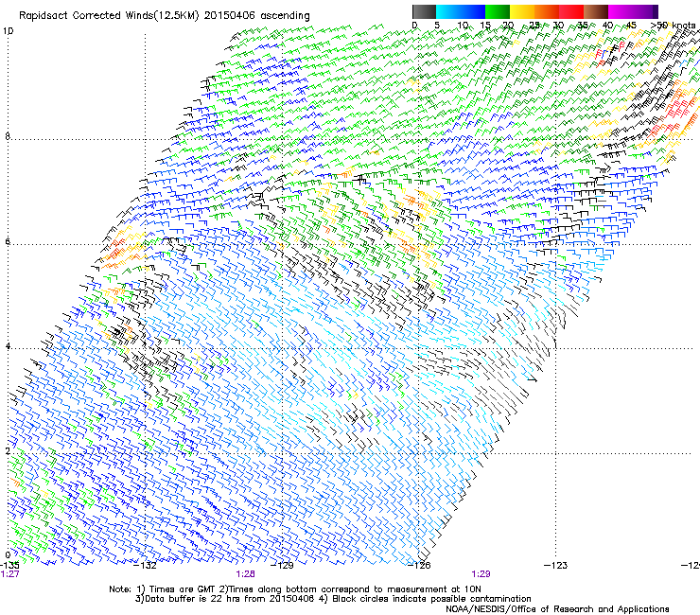
Task: Click the gray 0-5 knots color swatch
Action: [x=424, y=11]
